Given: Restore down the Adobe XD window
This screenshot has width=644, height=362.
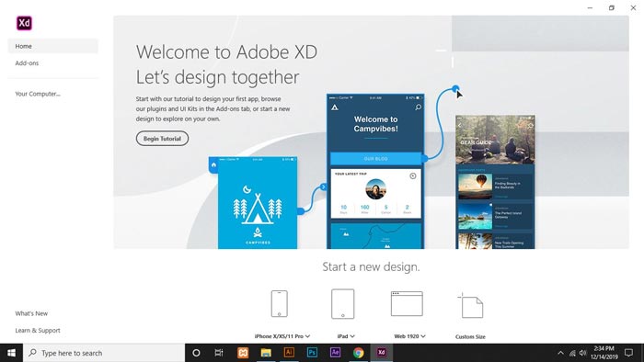Looking at the screenshot, I should (x=612, y=7).
